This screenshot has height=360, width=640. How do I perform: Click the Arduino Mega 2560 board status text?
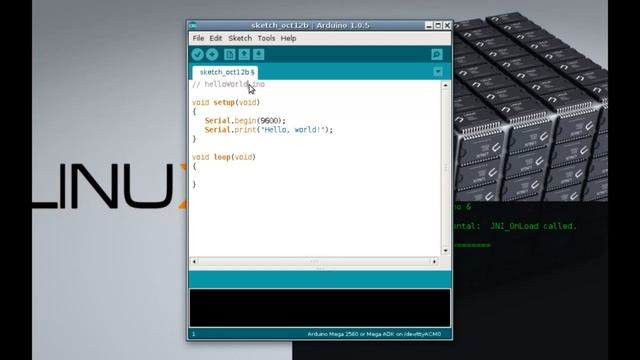tap(374, 334)
